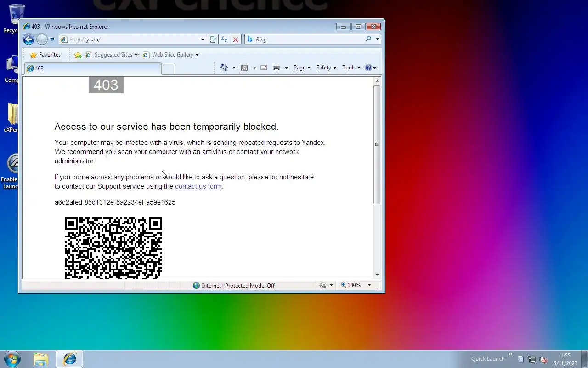The width and height of the screenshot is (588, 368).
Task: Maximize the Internet Explorer window
Action: click(358, 27)
